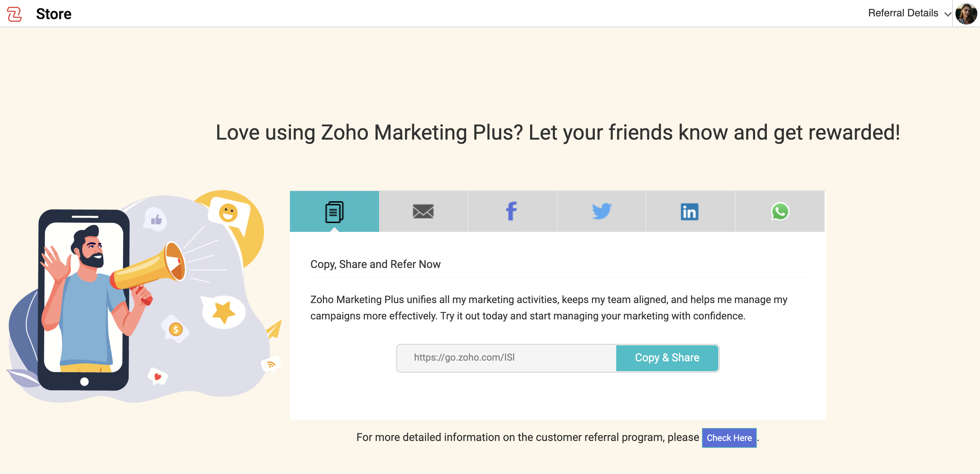Pick the WhatsApp share icon
Screen dimensions: 980x474
point(780,212)
